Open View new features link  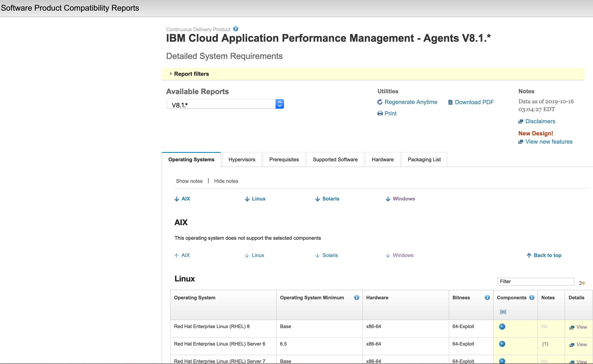click(x=549, y=142)
